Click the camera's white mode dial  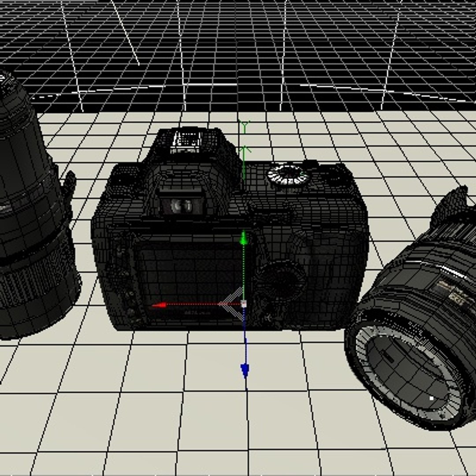coord(287,175)
